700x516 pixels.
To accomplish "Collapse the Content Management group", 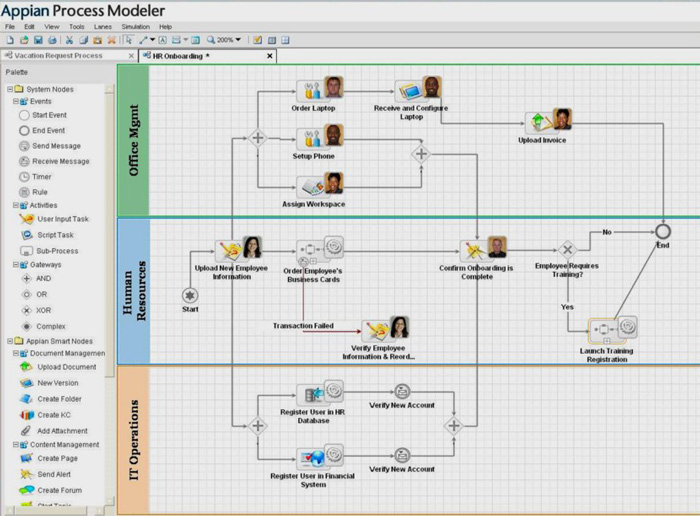I will click(x=16, y=445).
